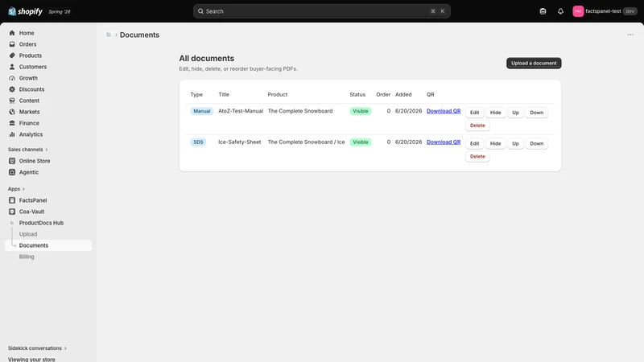Open FactsPanel app label
644x362 pixels.
33,200
